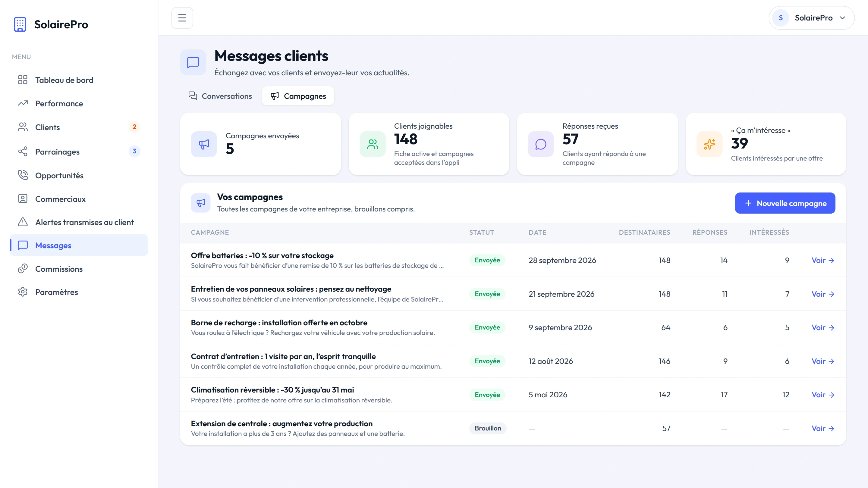Screen dimensions: 868x488
Task: Click the orange badge 2 next to Clients
Action: coord(134,127)
